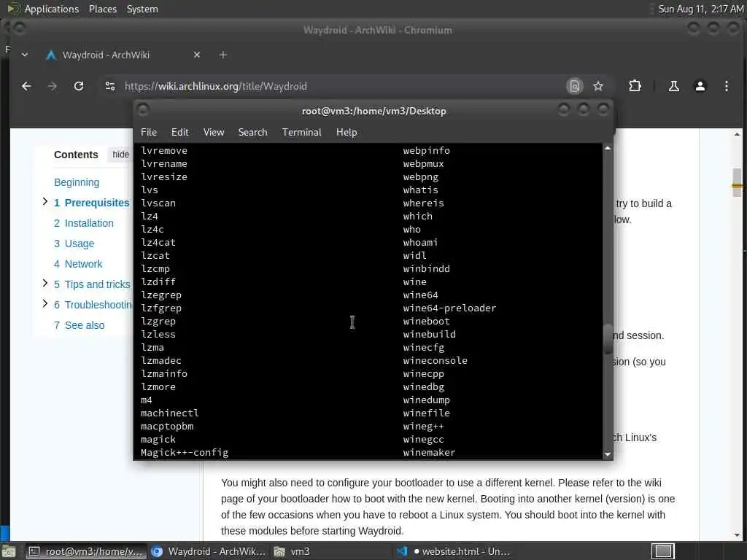
Task: Click page scrollbar down arrow in Chromium
Action: tap(737, 534)
